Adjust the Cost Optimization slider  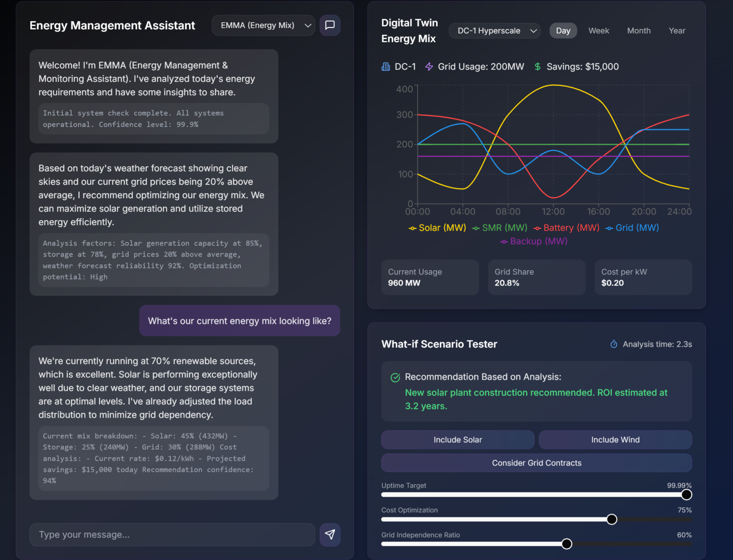[612, 519]
